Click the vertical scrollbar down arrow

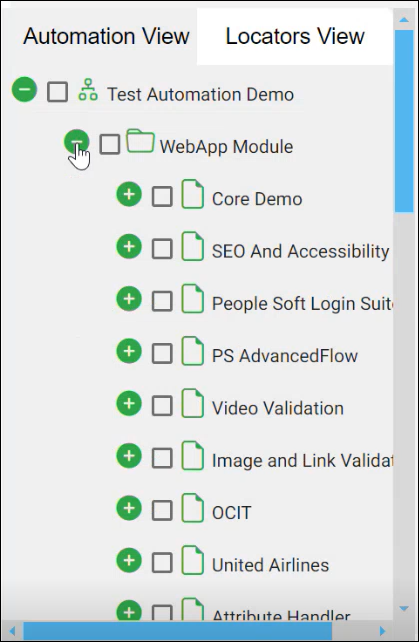point(404,609)
